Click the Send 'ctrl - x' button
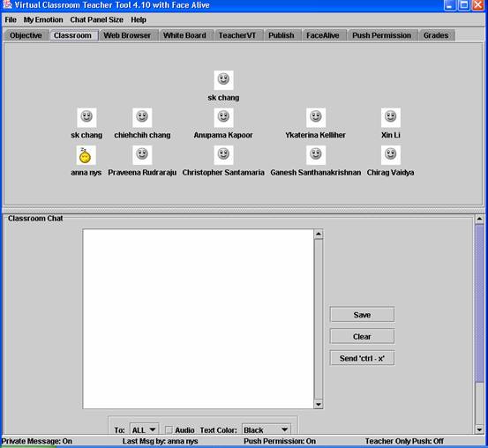488x448 pixels. [362, 358]
